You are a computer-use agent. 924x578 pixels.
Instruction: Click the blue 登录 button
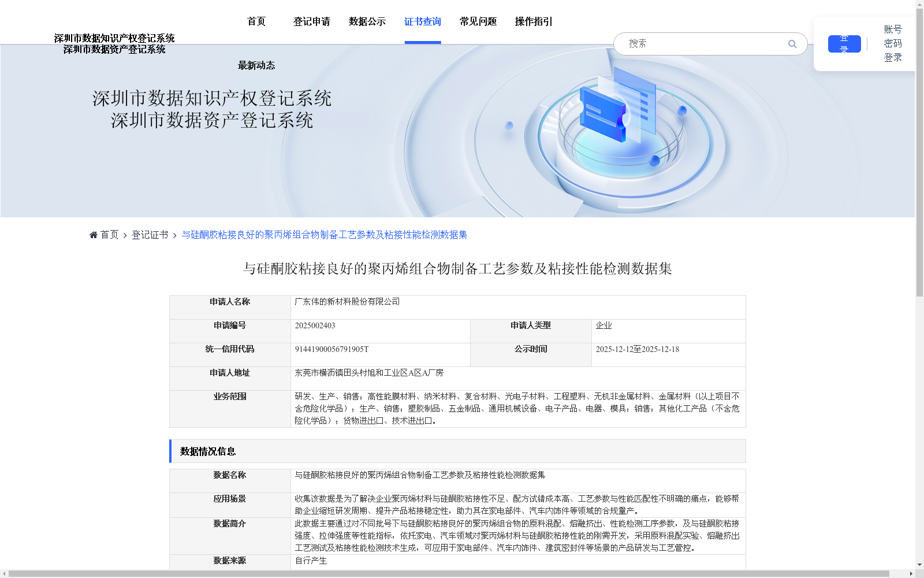[844, 44]
